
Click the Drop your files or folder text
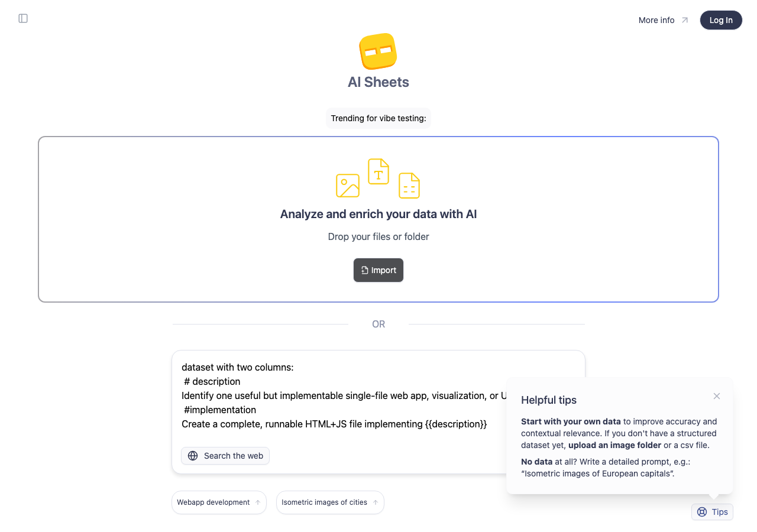(x=378, y=236)
